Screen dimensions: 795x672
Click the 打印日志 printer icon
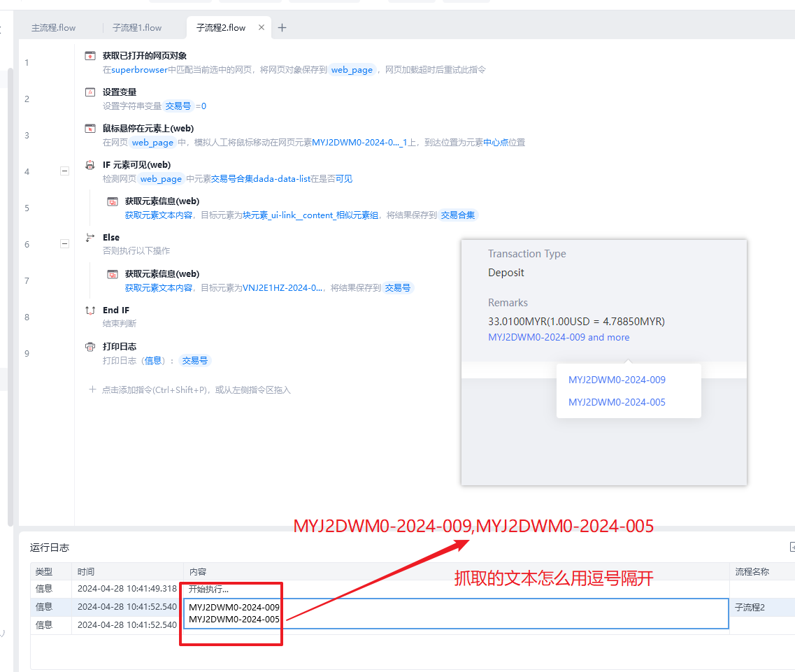(x=90, y=347)
